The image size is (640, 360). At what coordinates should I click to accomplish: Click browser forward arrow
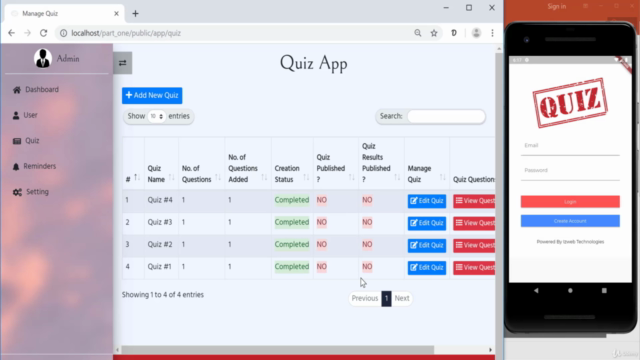tap(27, 33)
